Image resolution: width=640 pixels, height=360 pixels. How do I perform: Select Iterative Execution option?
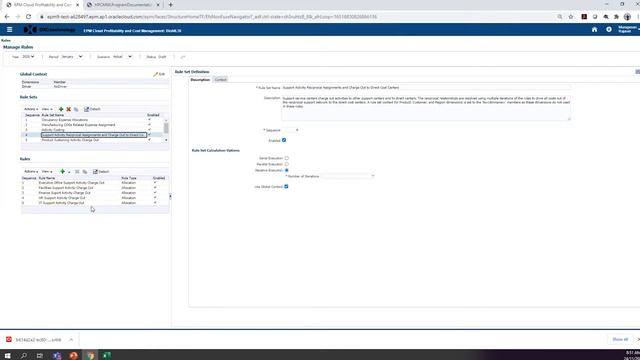(x=287, y=170)
